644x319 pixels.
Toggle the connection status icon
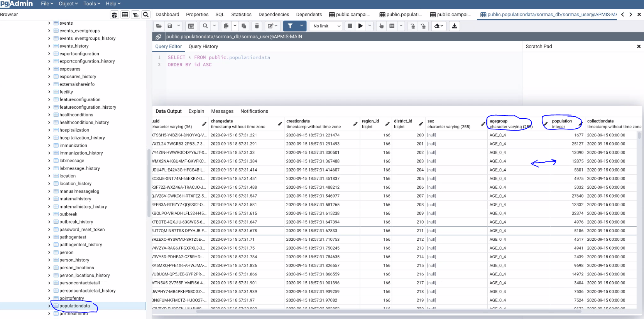(158, 37)
